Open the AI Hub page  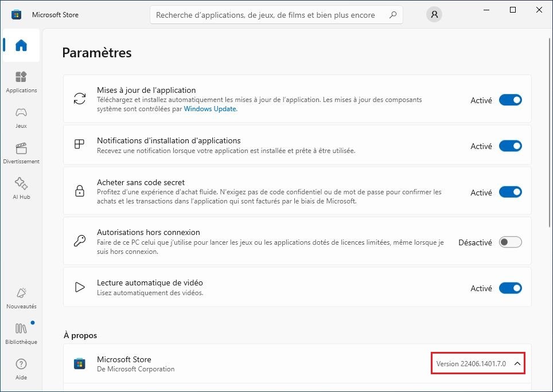point(21,189)
